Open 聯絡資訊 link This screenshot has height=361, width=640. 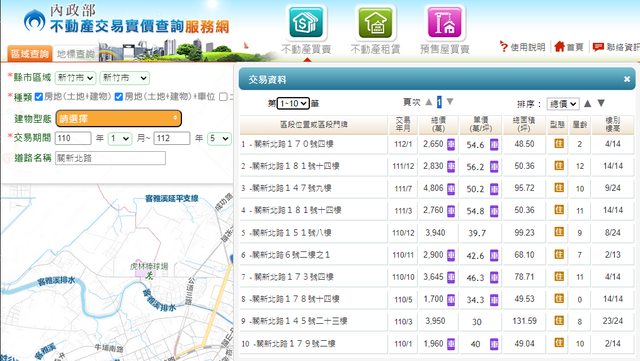pyautogui.click(x=616, y=47)
